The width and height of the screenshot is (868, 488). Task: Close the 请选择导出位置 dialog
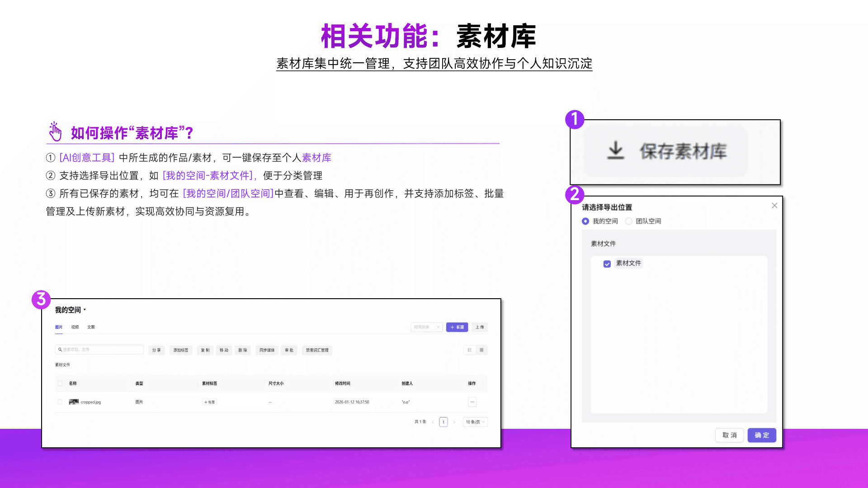point(774,206)
